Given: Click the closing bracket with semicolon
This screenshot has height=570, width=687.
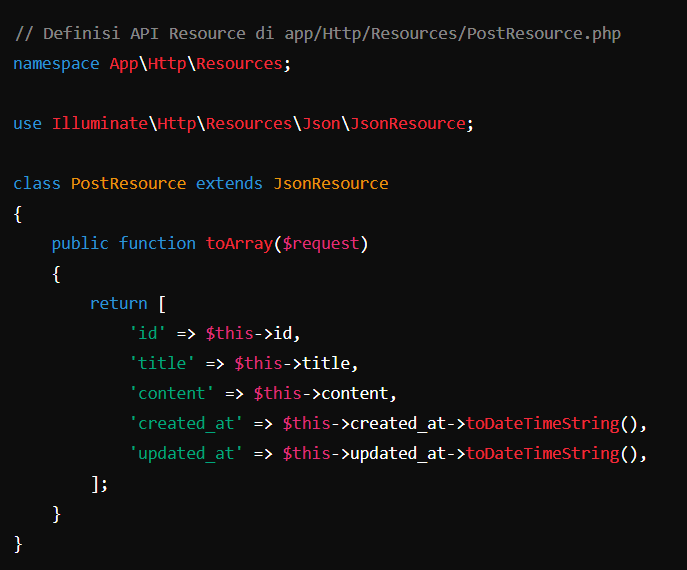Looking at the screenshot, I should [x=99, y=484].
